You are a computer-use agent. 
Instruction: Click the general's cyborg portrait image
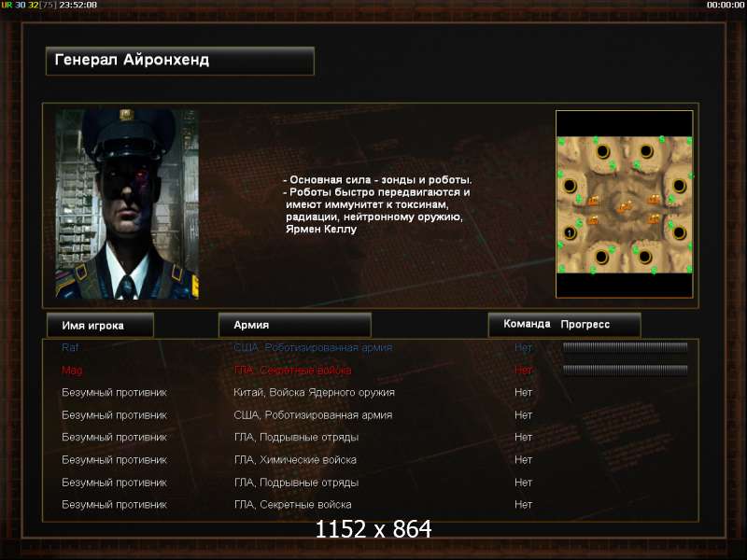(127, 203)
